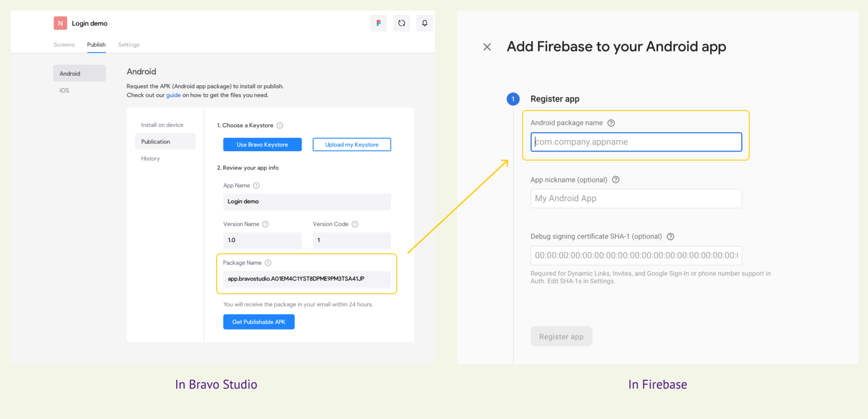Viewport: 868px width, 419px height.
Task: Select Android in the platform sidebar
Action: point(80,73)
